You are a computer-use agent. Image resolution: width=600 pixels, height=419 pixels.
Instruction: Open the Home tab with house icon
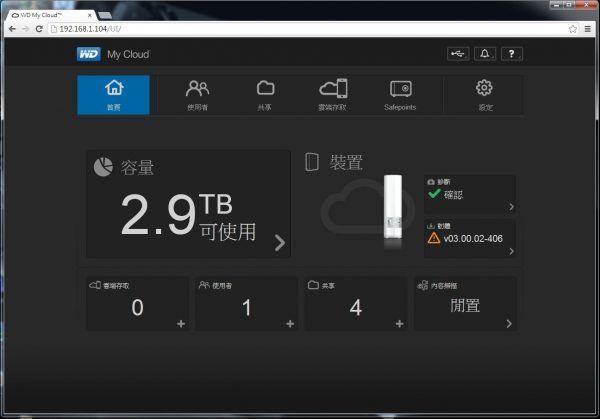point(113,95)
